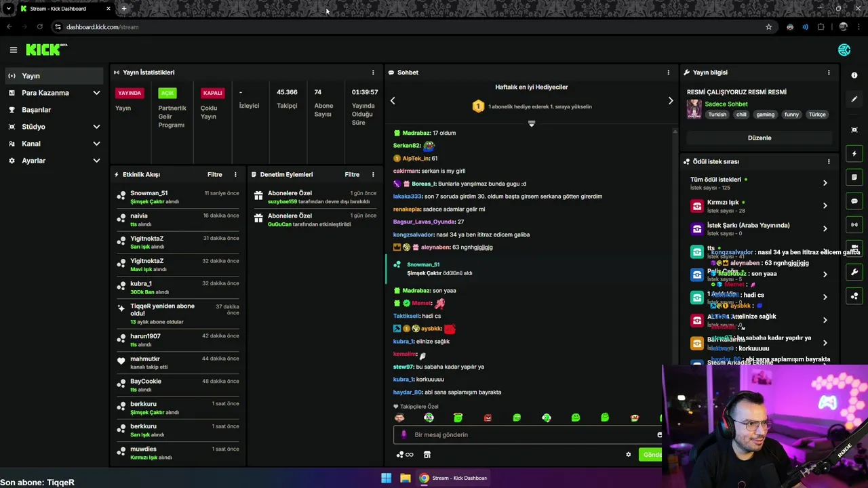Viewport: 868px width, 488px height.
Task: Open Etkinlik Akışı three-dot menu
Action: coord(235,175)
